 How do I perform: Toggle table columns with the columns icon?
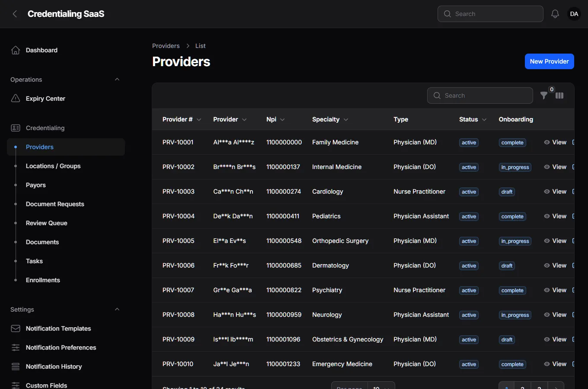pos(559,96)
